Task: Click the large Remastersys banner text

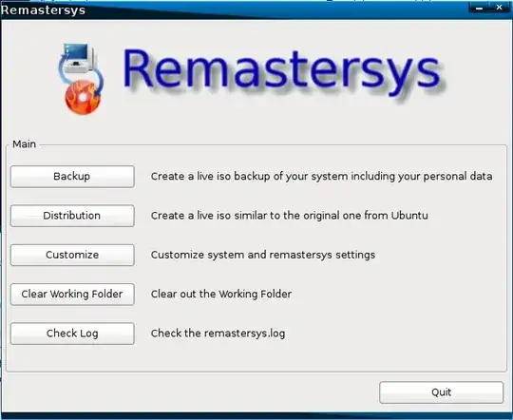Action: (282, 72)
